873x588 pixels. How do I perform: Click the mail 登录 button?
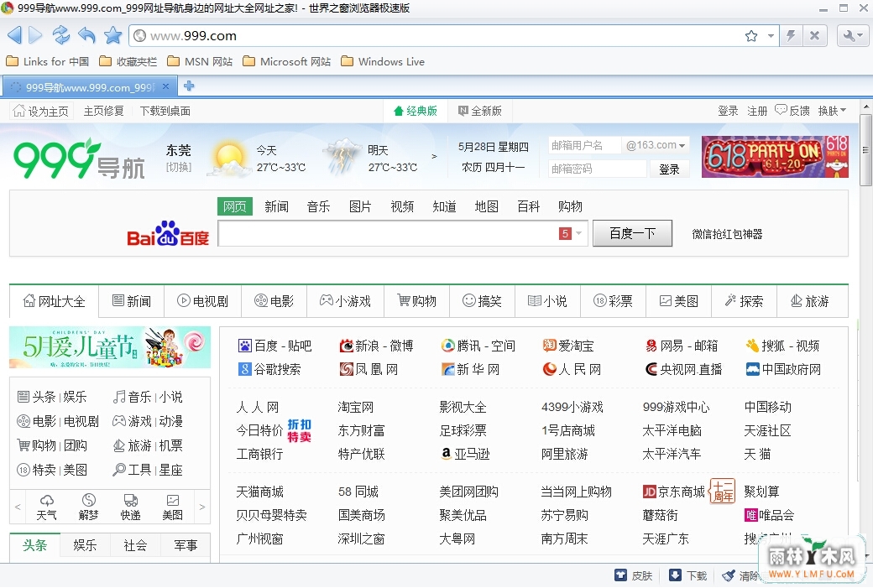point(669,169)
